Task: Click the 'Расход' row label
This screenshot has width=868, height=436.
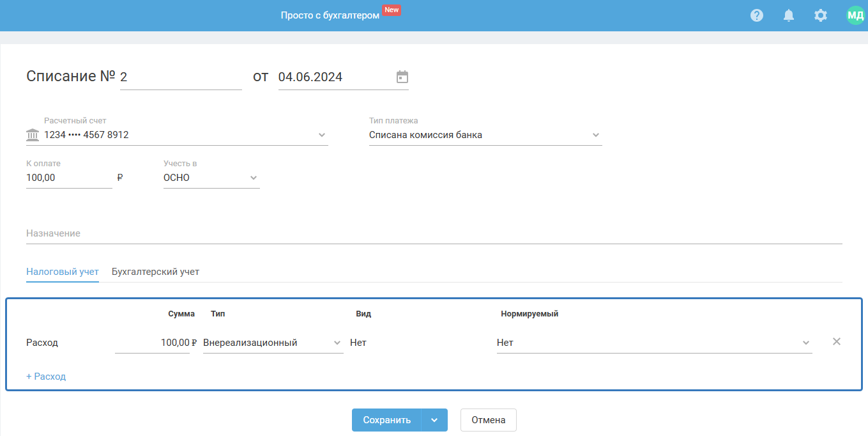Action: tap(42, 343)
